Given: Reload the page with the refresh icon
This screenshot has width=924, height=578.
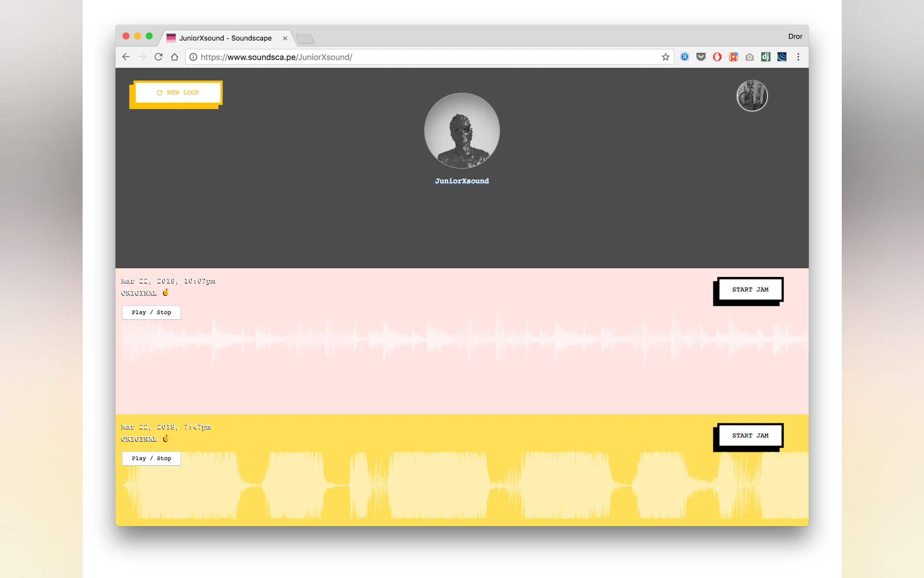Looking at the screenshot, I should [x=159, y=57].
